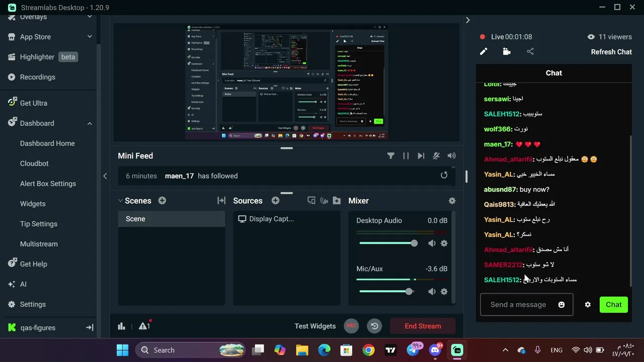Go to Dashboard Home

pos(47,143)
